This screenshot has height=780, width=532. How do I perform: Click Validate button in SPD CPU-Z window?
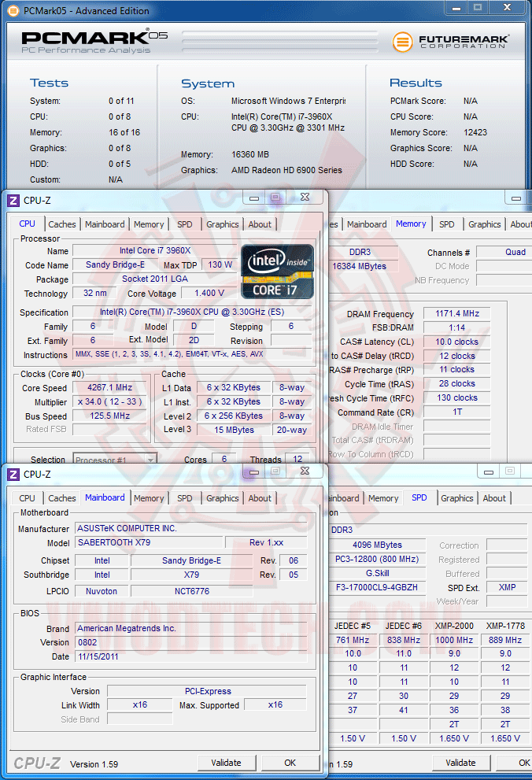coord(460,763)
